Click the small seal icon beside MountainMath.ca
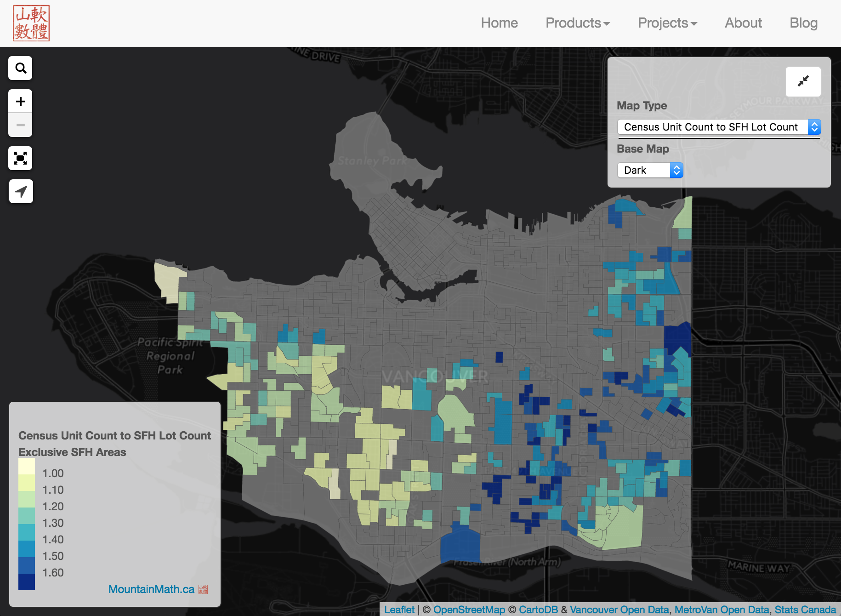 click(203, 589)
